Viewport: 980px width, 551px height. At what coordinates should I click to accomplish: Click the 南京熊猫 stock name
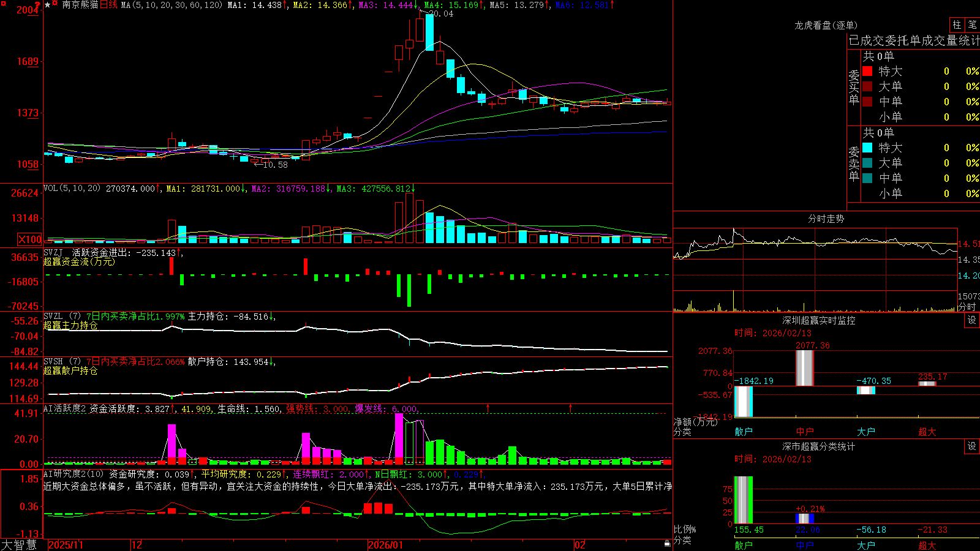click(80, 5)
